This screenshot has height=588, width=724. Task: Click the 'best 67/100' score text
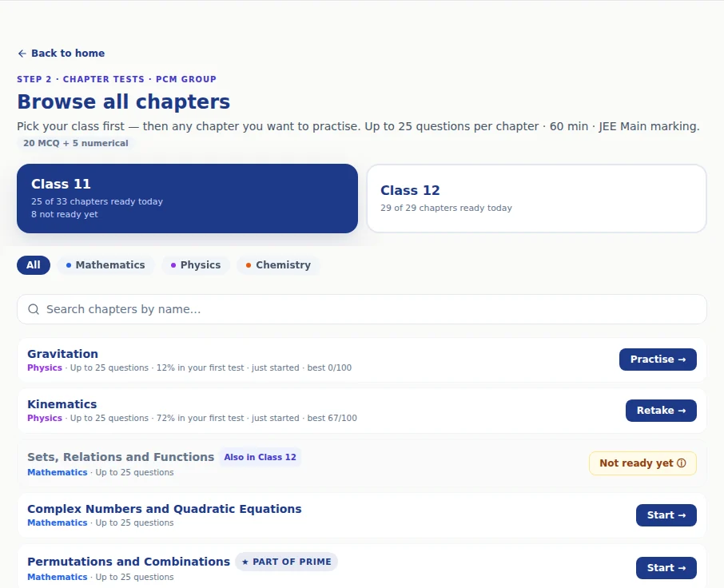[332, 418]
